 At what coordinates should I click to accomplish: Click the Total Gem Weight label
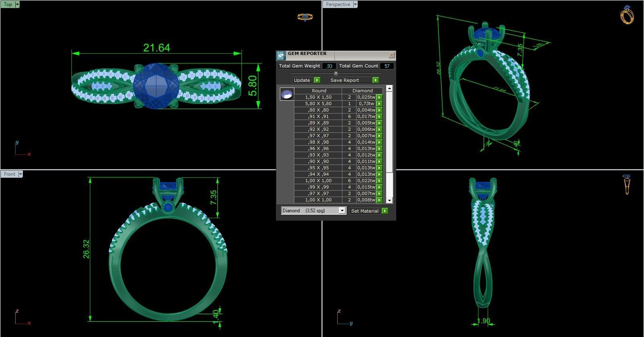tap(299, 66)
